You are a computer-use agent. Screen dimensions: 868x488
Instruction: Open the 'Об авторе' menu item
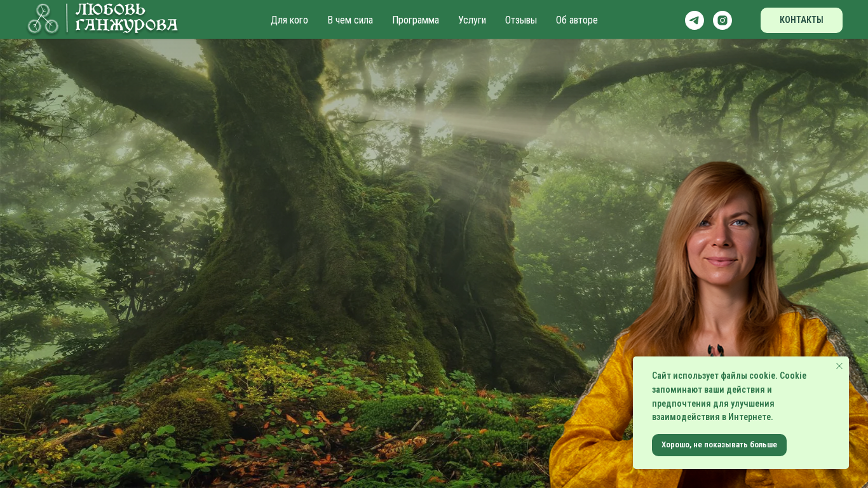(x=577, y=20)
